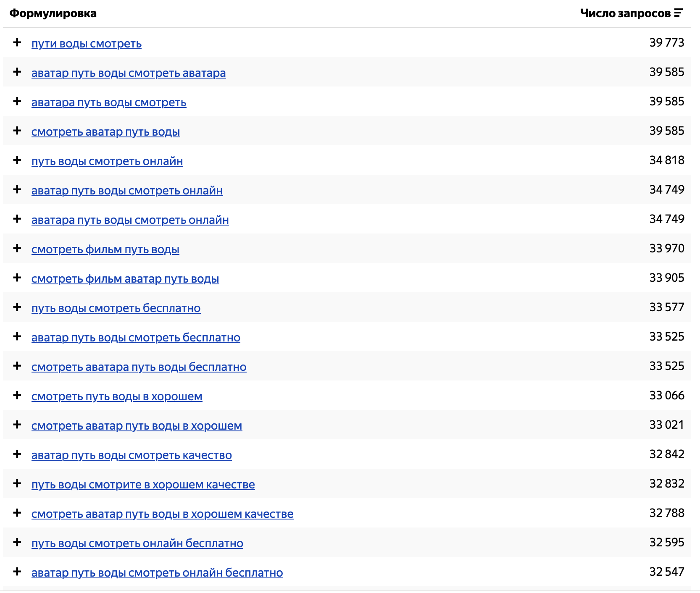Image resolution: width=700 pixels, height=593 pixels.
Task: Select request count value 39 773
Action: click(x=667, y=42)
